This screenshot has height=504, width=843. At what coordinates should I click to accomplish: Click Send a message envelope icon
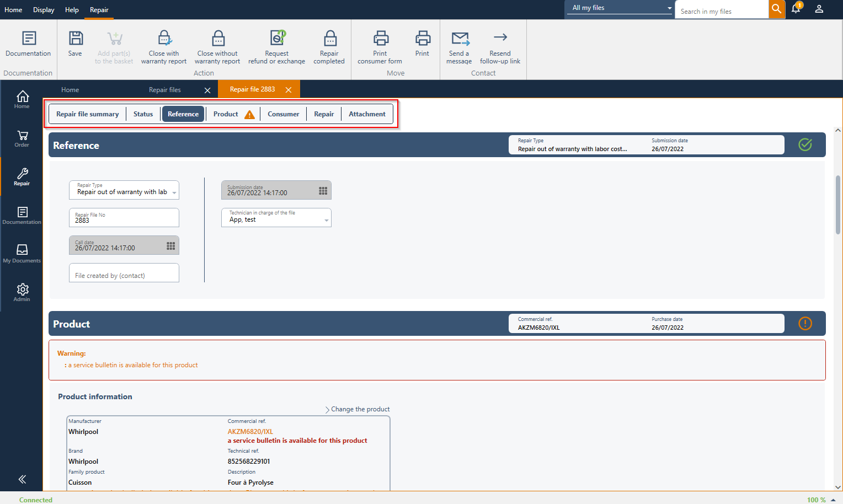pos(460,39)
